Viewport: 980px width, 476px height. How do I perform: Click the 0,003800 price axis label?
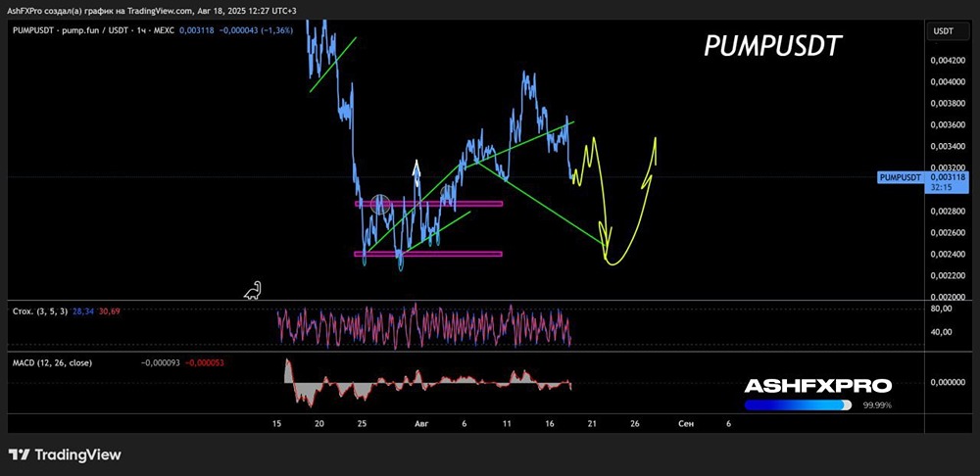coord(946,104)
